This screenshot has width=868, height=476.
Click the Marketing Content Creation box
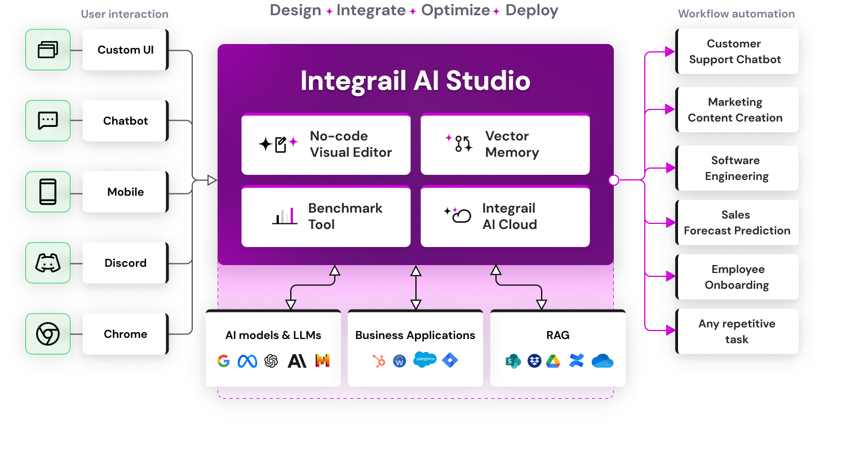pos(737,110)
